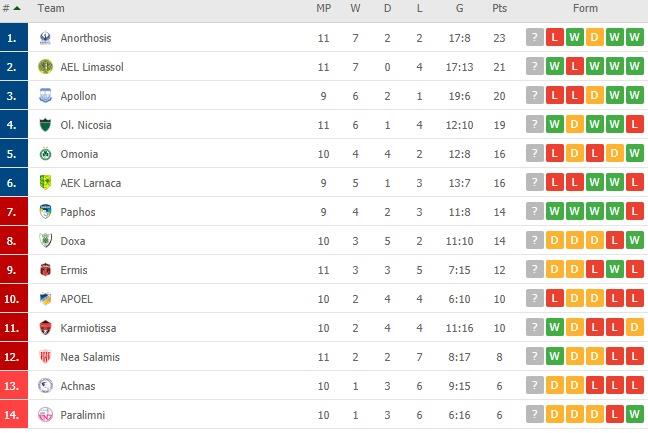Open the APOEL team name link

point(76,299)
